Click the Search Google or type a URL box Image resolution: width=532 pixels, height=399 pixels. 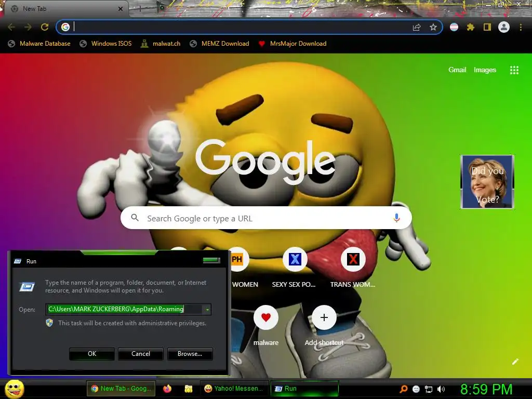pyautogui.click(x=266, y=218)
